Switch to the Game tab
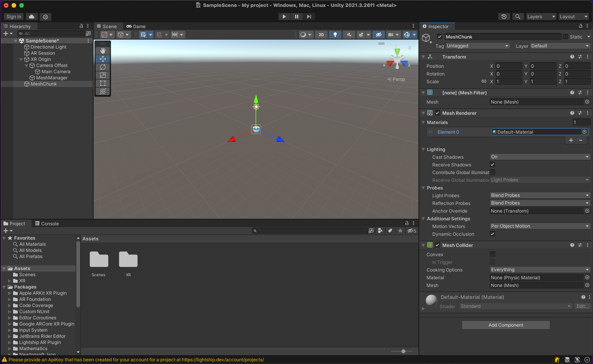 point(136,27)
